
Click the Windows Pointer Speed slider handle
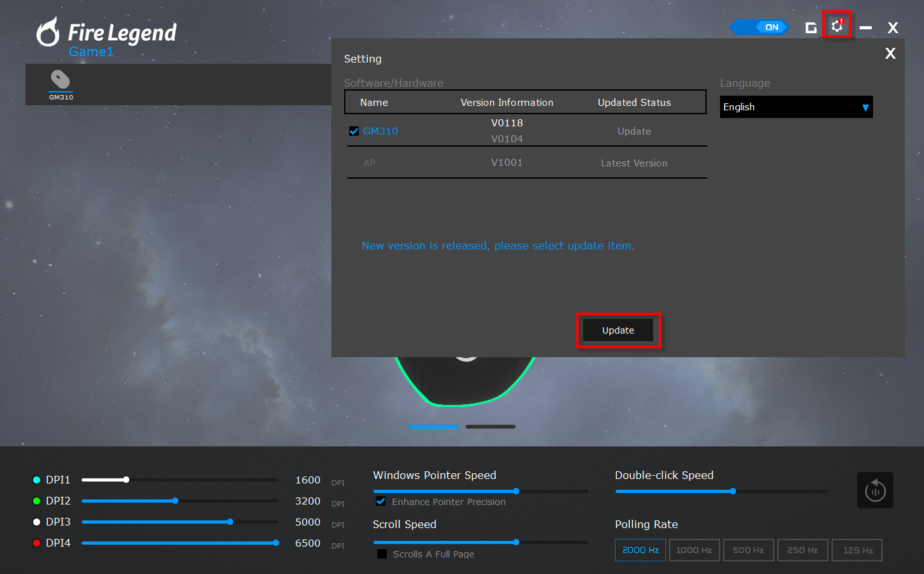click(x=516, y=491)
